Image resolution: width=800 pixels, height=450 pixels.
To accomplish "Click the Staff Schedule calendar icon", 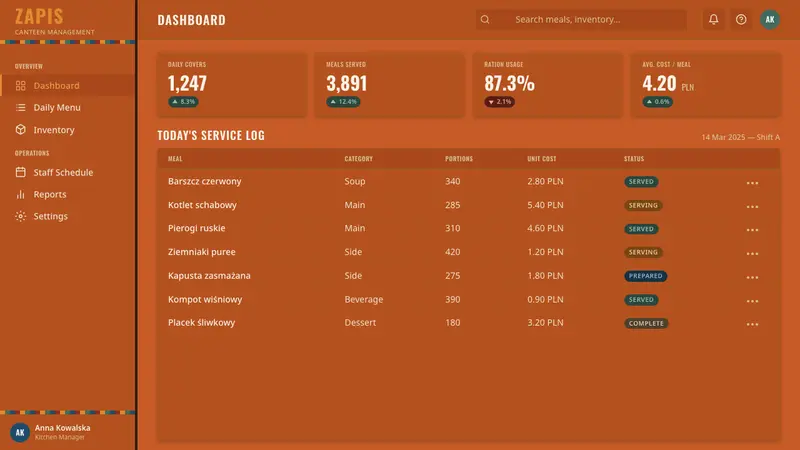I will pos(20,172).
